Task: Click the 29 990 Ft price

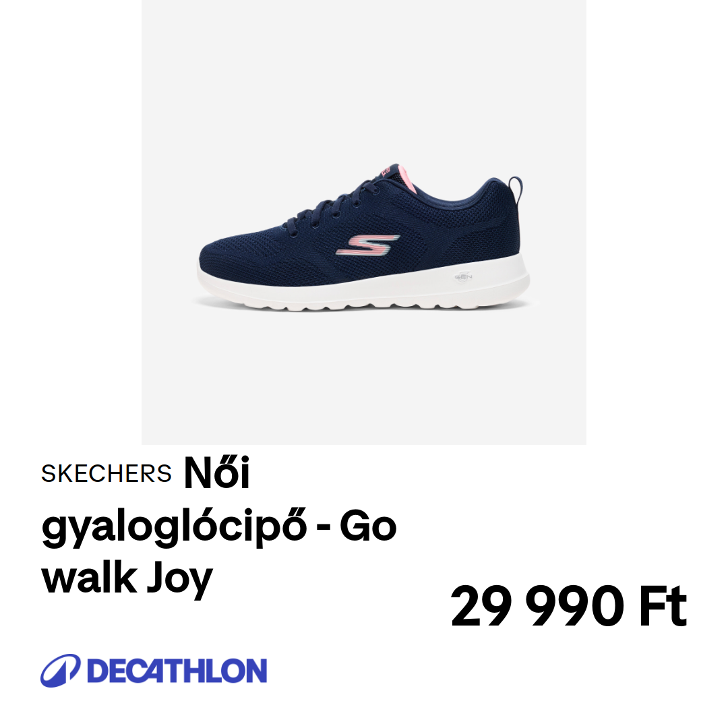Action: [x=568, y=607]
